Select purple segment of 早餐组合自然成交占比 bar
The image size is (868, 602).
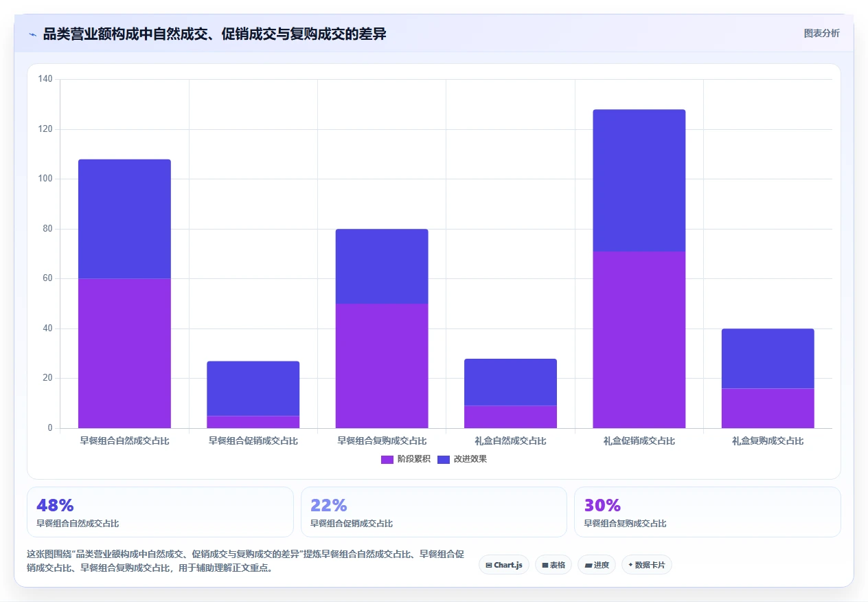tap(124, 353)
